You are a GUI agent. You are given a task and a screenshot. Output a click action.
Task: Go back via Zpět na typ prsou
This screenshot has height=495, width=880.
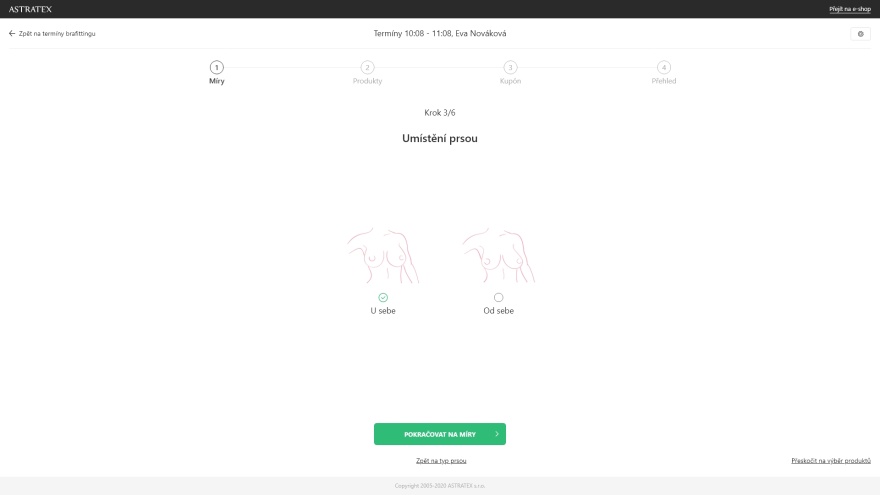(441, 461)
